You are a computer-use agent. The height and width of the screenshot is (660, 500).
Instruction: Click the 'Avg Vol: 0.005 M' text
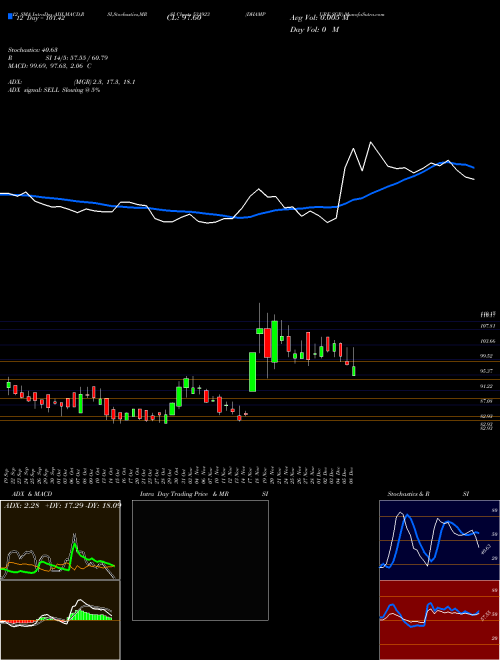(x=319, y=18)
